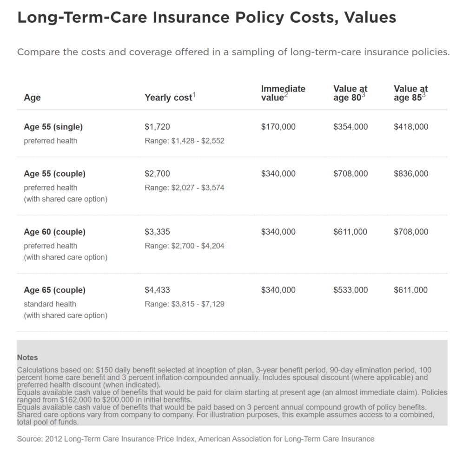Click the Value at age 85 header
The image size is (476, 450).
(410, 93)
